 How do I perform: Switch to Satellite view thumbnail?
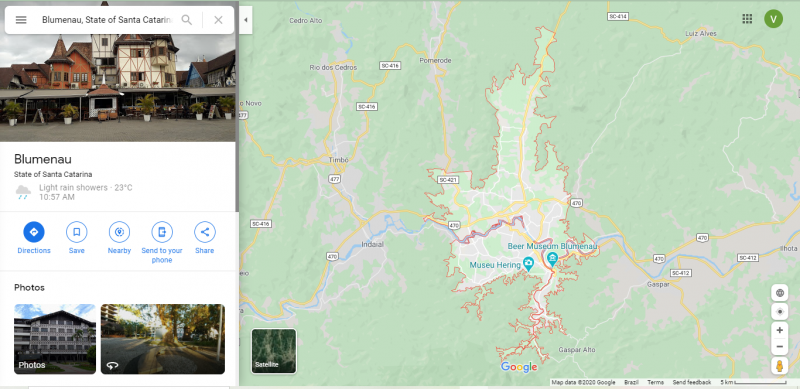pyautogui.click(x=273, y=351)
